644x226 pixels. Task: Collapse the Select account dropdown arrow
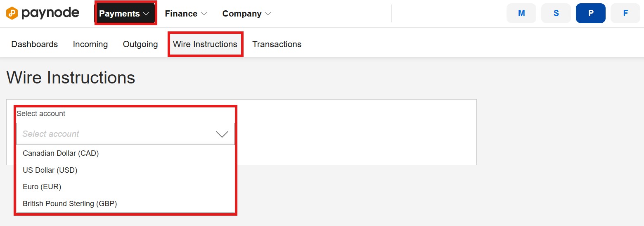(222, 134)
